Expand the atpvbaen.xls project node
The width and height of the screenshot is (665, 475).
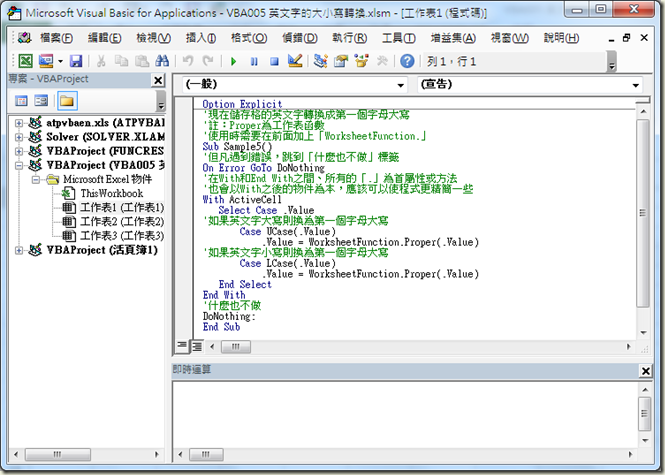19,123
